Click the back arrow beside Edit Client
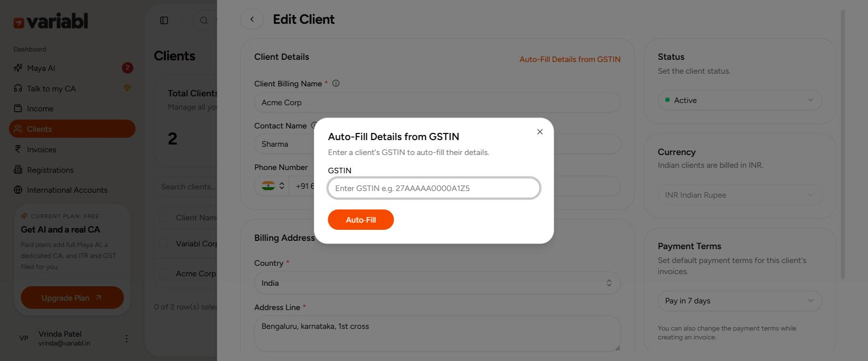The width and height of the screenshot is (868, 361). tap(252, 19)
